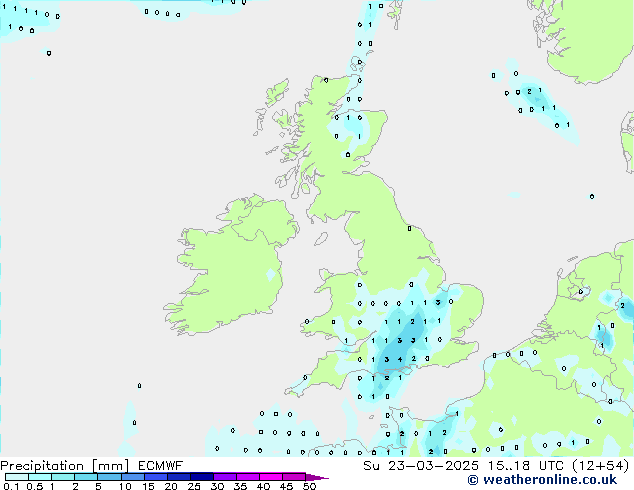Open the weatheronline.co.uk copyright link
The width and height of the screenshot is (634, 490).
click(x=542, y=480)
